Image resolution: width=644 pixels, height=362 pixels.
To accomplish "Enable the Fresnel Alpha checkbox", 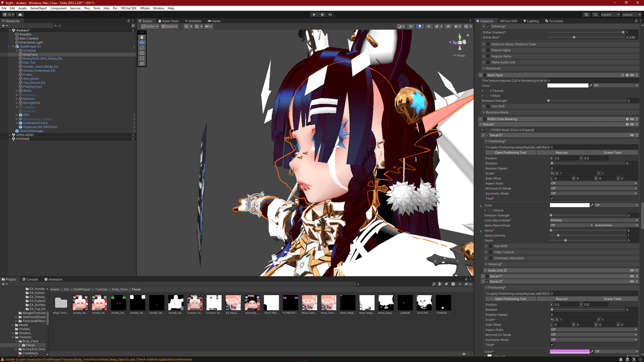I will click(x=488, y=50).
